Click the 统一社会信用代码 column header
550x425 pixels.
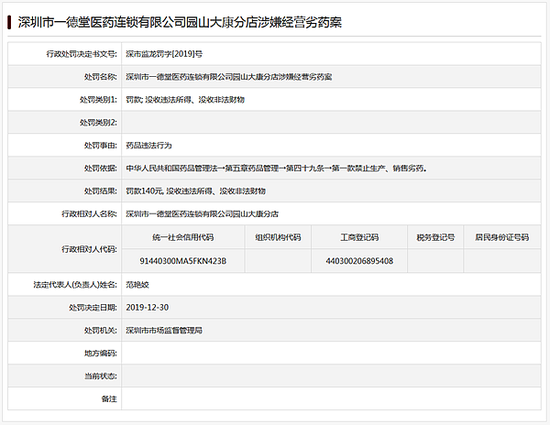click(183, 237)
